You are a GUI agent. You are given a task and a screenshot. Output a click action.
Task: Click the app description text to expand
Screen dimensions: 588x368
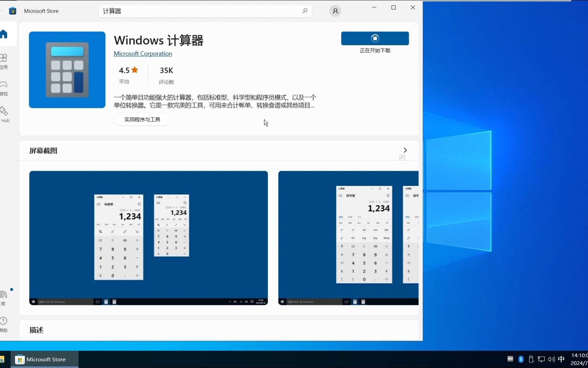click(215, 101)
